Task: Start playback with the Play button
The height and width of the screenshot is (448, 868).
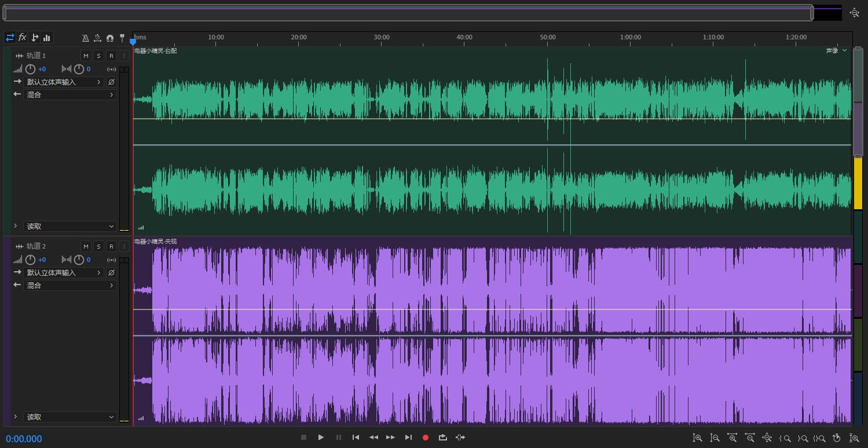Action: point(321,438)
